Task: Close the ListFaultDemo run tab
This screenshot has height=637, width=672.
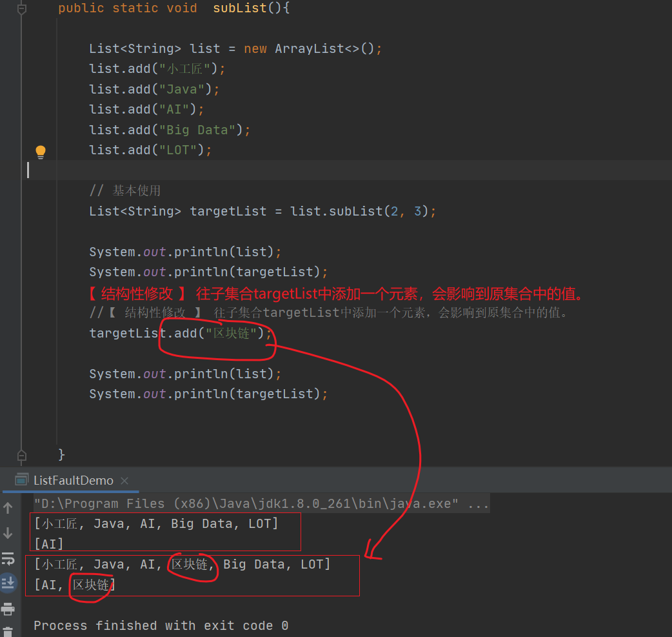Action: [124, 481]
